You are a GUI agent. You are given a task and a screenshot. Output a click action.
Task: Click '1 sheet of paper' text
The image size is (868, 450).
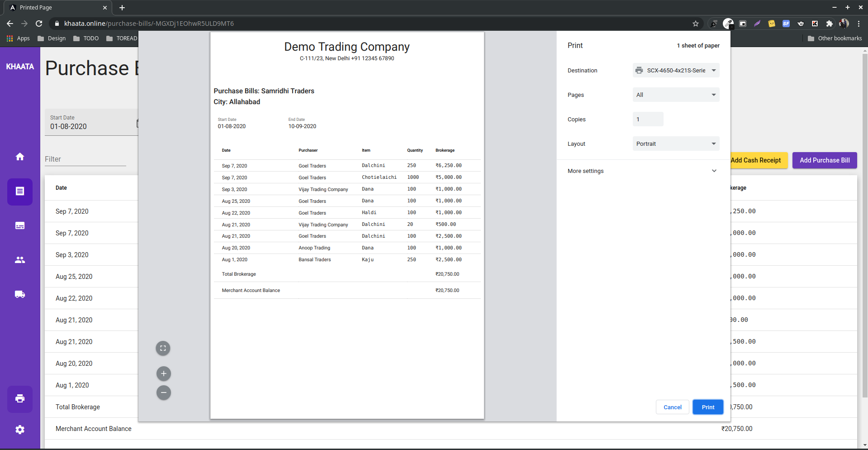tap(698, 45)
